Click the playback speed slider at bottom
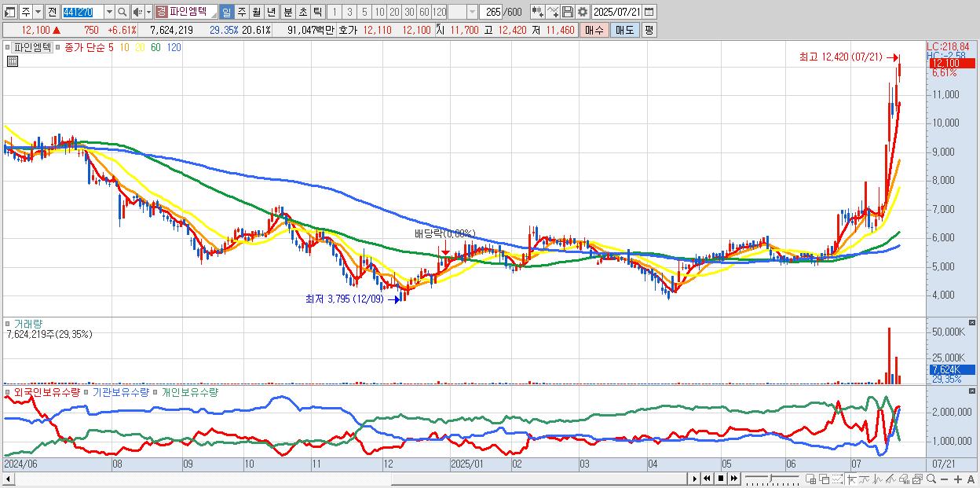This screenshot has width=980, height=488. [x=771, y=479]
